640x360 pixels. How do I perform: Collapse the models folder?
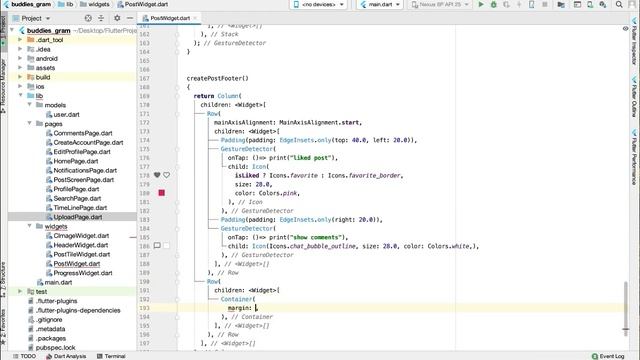29,105
